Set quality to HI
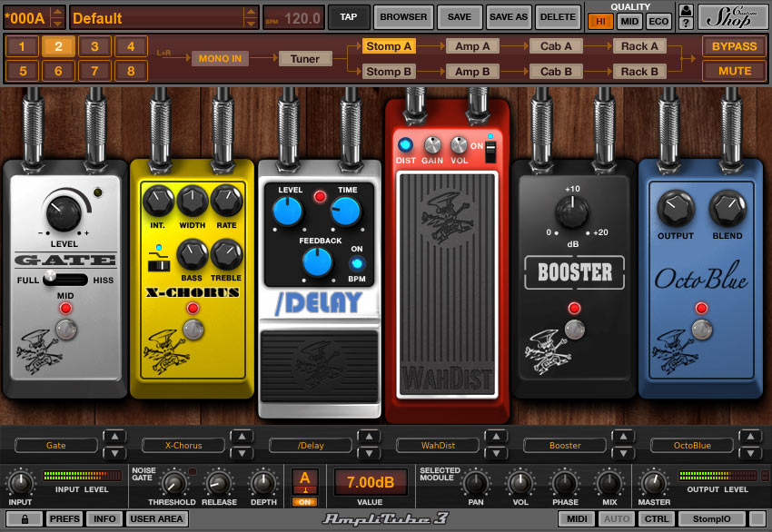 [x=600, y=21]
